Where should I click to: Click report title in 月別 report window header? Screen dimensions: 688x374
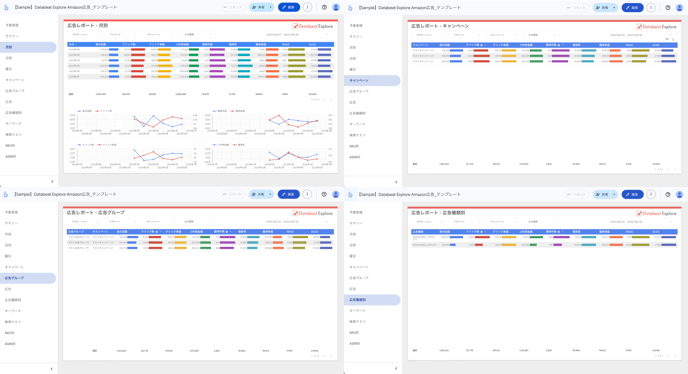coord(66,7)
